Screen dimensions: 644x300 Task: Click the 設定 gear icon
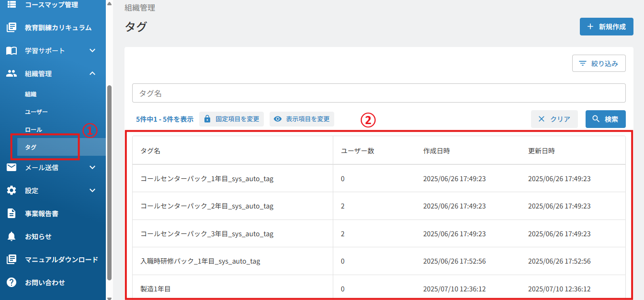(x=11, y=191)
